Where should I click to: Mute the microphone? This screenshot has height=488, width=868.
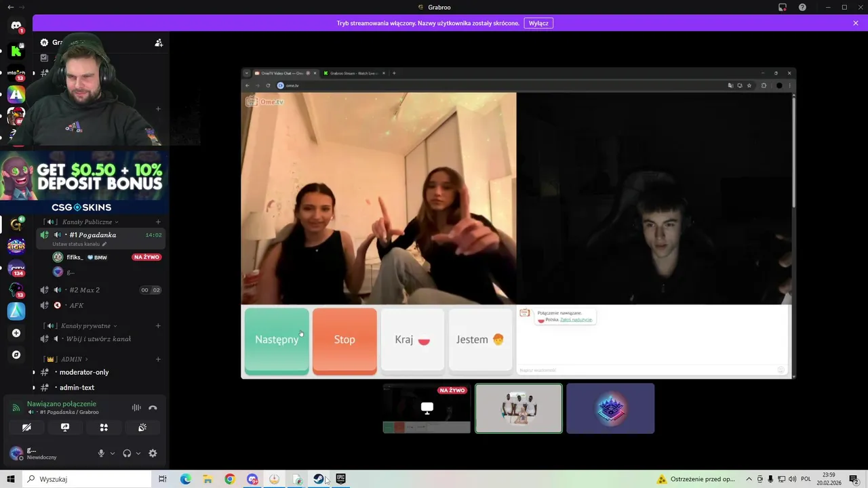[x=101, y=453]
